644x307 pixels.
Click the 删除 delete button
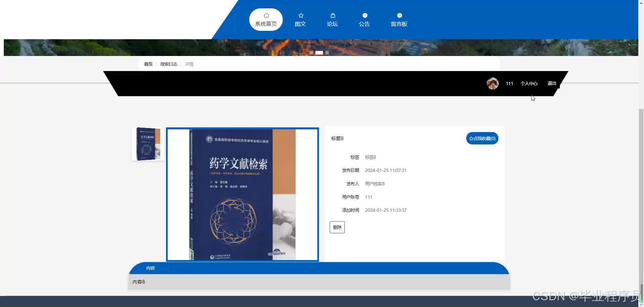(x=337, y=227)
